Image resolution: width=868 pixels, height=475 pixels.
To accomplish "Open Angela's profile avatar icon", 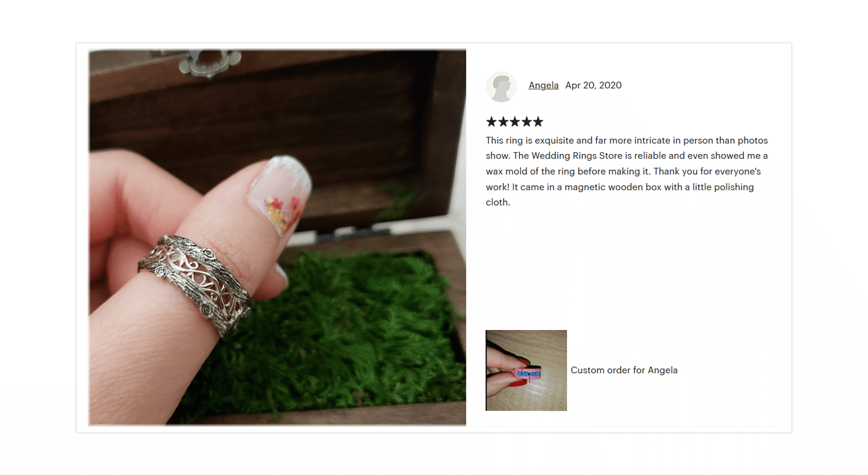I will click(x=501, y=87).
